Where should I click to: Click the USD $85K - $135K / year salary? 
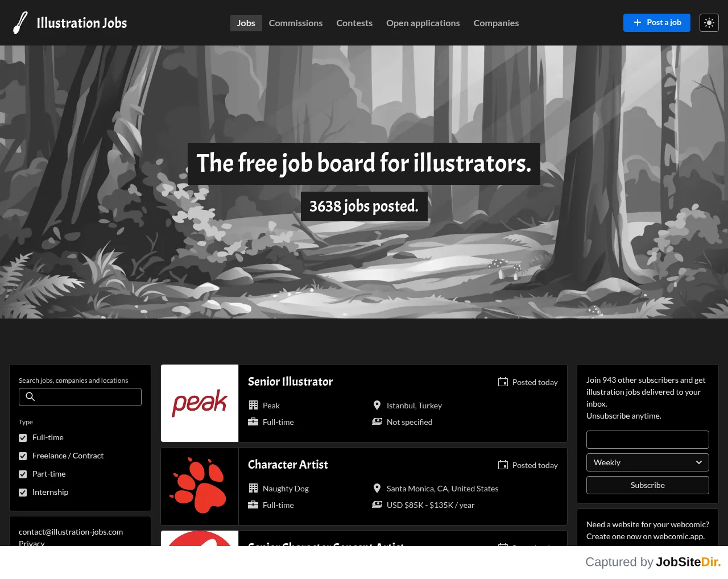[431, 505]
